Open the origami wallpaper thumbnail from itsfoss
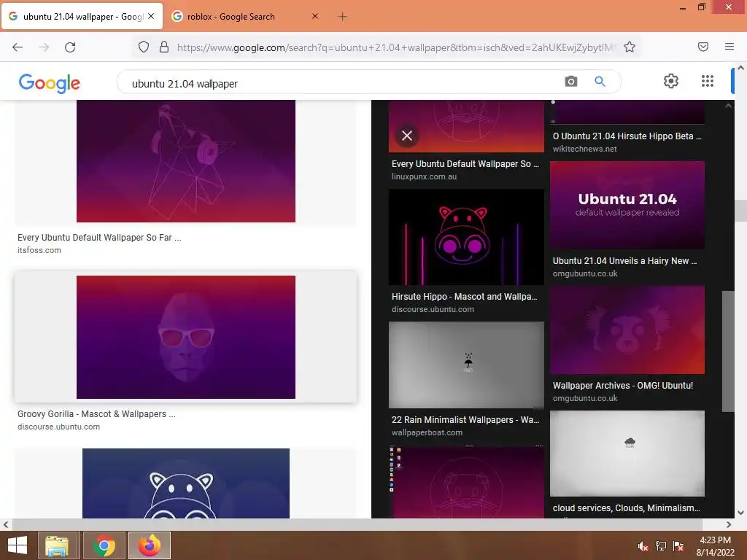 tap(186, 161)
